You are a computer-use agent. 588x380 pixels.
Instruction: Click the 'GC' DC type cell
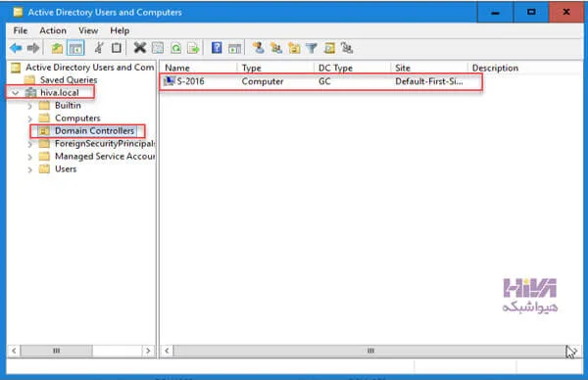pos(324,81)
